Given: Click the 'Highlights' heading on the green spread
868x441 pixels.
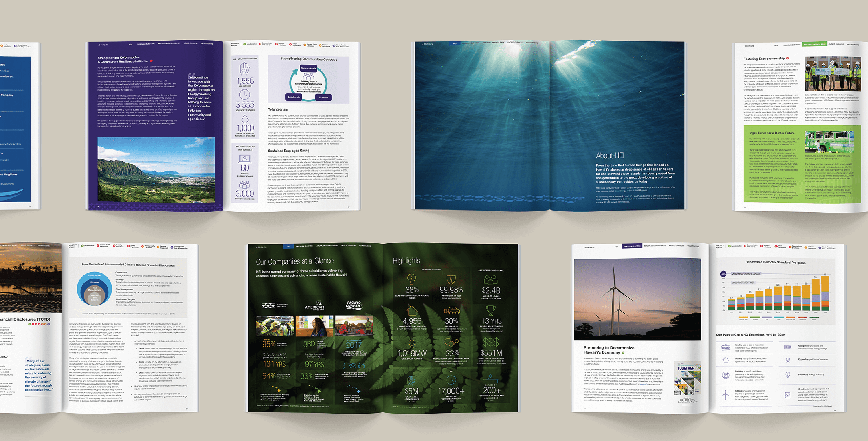Looking at the screenshot, I should click(x=406, y=261).
